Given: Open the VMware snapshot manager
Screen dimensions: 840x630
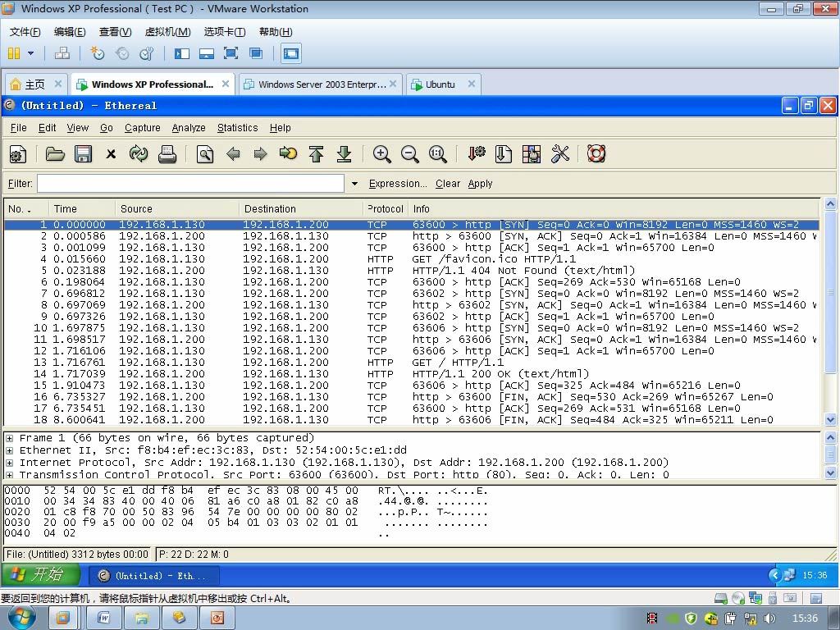Looking at the screenshot, I should pyautogui.click(x=146, y=53).
